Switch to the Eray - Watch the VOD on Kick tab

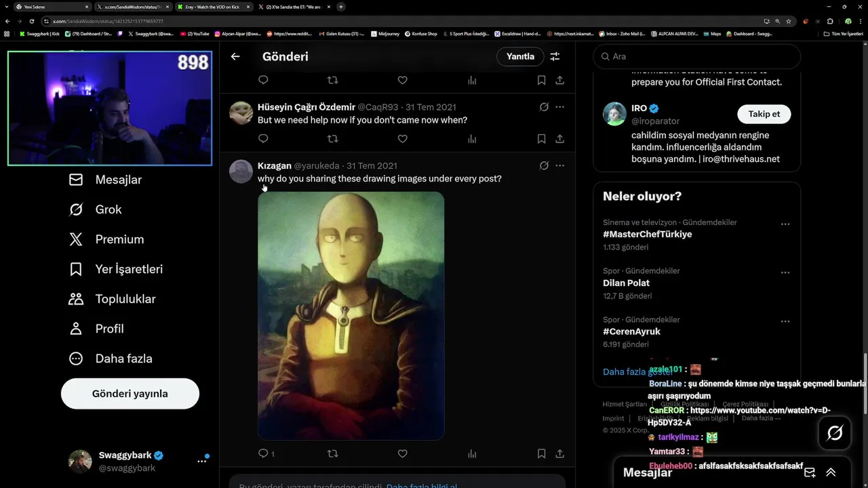[213, 7]
